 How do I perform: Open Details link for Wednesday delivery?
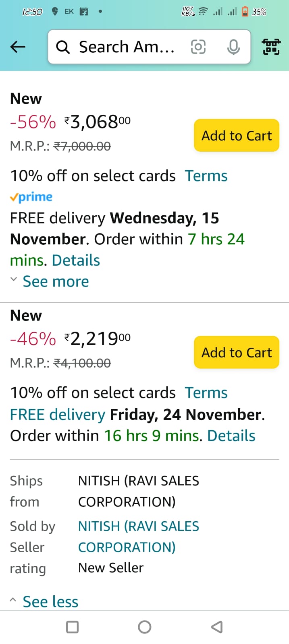(x=76, y=260)
